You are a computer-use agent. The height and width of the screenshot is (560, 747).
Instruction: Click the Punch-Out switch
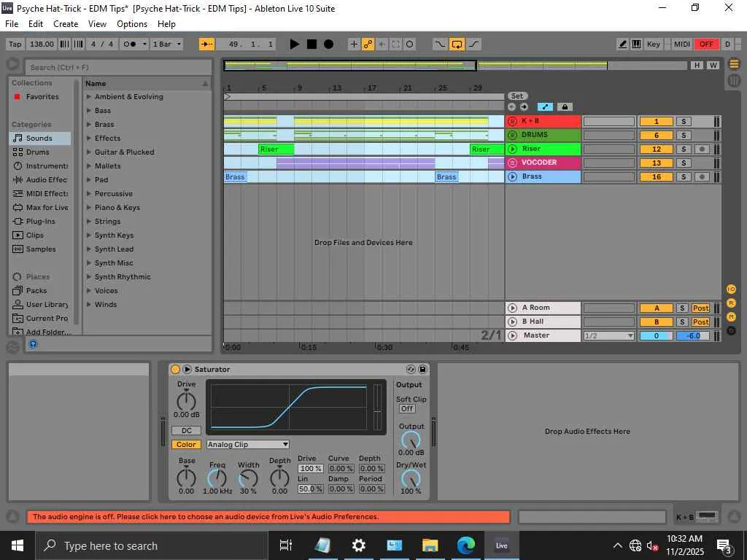pyautogui.click(x=473, y=44)
